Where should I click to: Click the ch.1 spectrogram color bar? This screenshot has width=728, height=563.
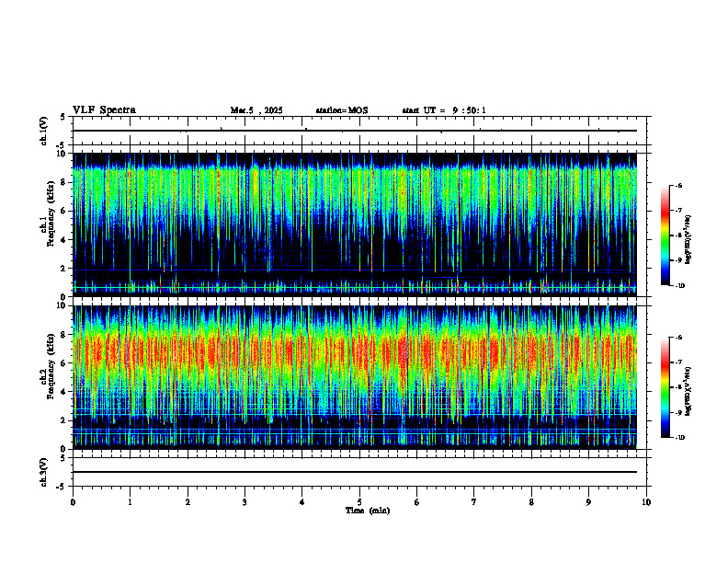pyautogui.click(x=665, y=236)
